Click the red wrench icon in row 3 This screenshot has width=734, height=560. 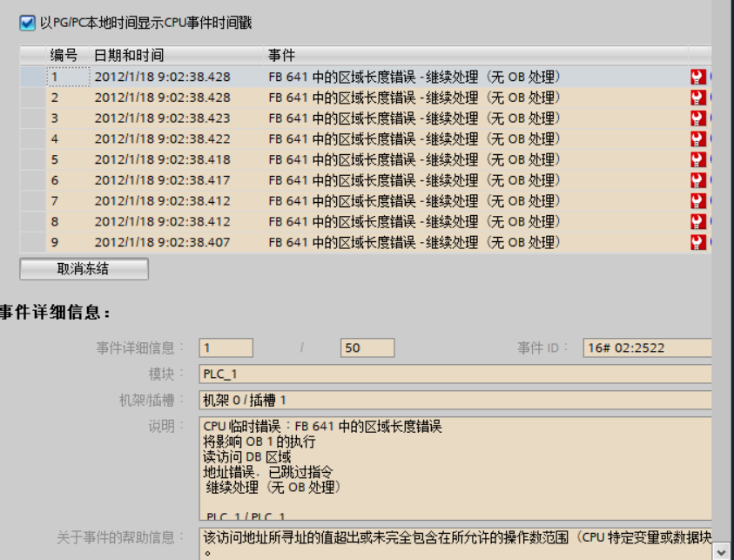[x=697, y=118]
